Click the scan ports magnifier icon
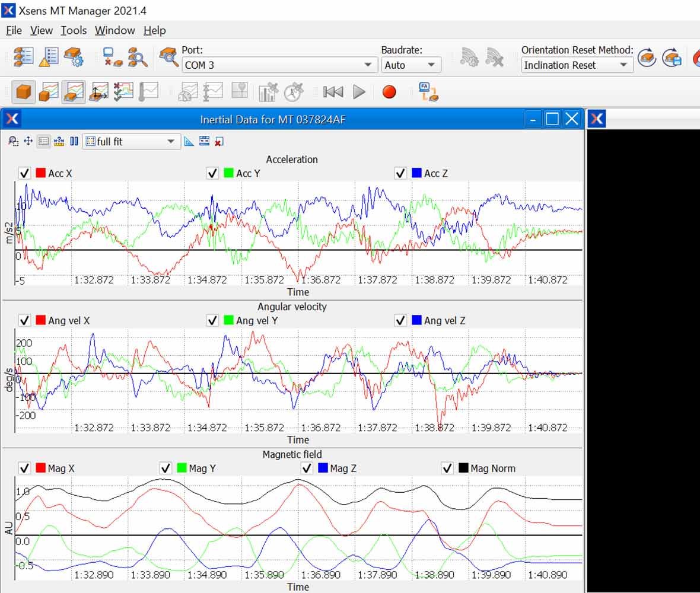This screenshot has width=700, height=593. point(138,58)
